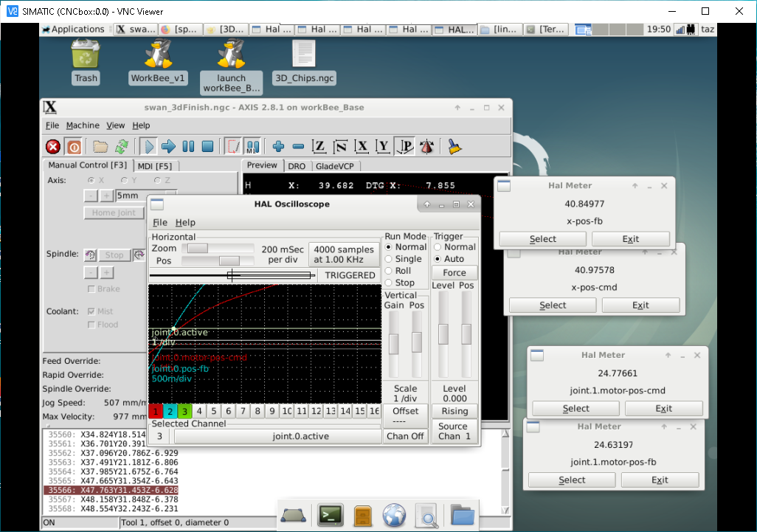Click the Source Chan 1 button

[x=454, y=431]
